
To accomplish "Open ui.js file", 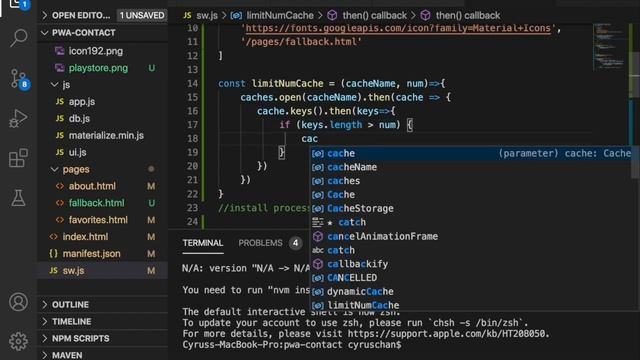I will [x=102, y=152].
